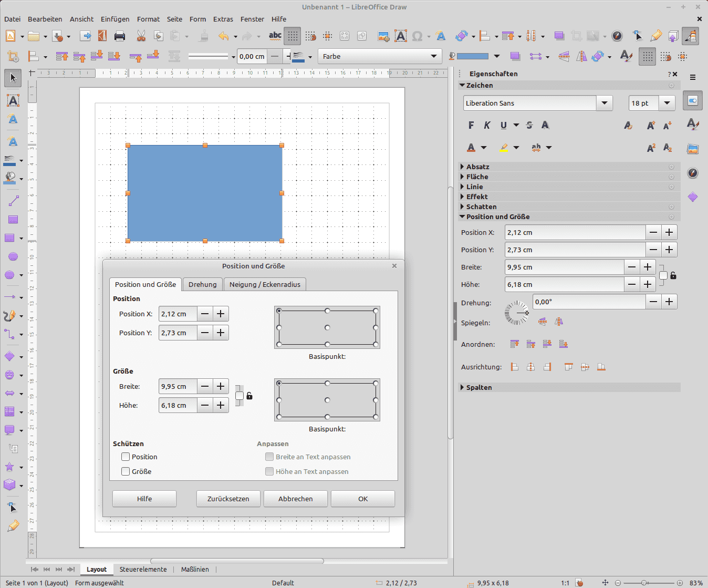Select bottom-right base point for Position
Screen dimensions: 708x588
(x=376, y=344)
